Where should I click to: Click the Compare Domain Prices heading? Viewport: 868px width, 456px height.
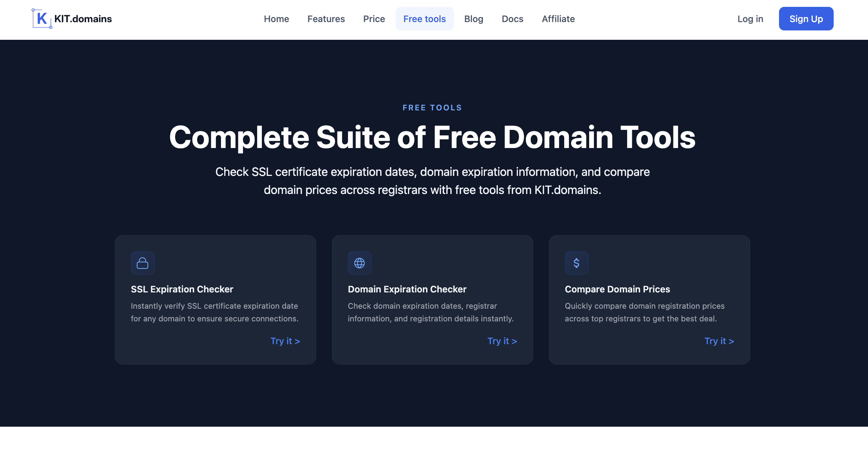pyautogui.click(x=617, y=289)
